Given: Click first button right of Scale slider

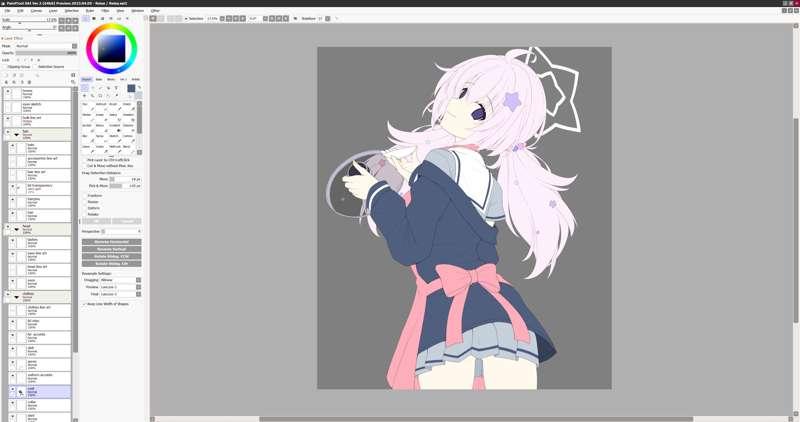Looking at the screenshot, I should pos(61,20).
